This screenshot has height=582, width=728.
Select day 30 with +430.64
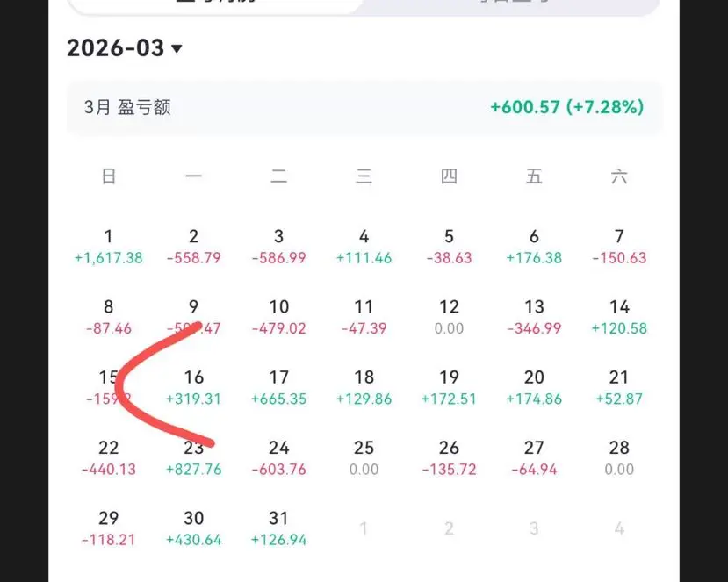click(193, 528)
